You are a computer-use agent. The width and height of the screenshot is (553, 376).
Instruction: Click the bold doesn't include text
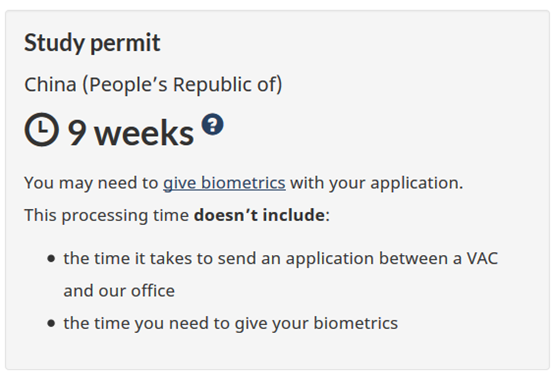(x=259, y=215)
